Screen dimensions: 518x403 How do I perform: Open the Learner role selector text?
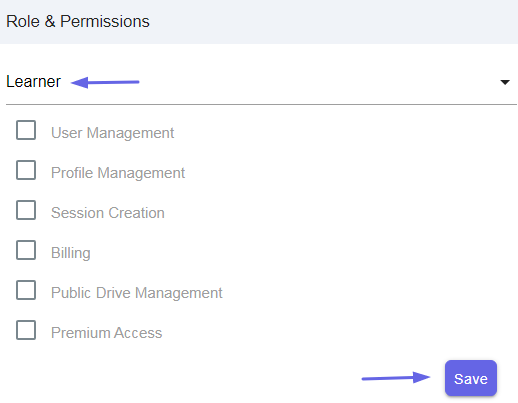click(33, 82)
